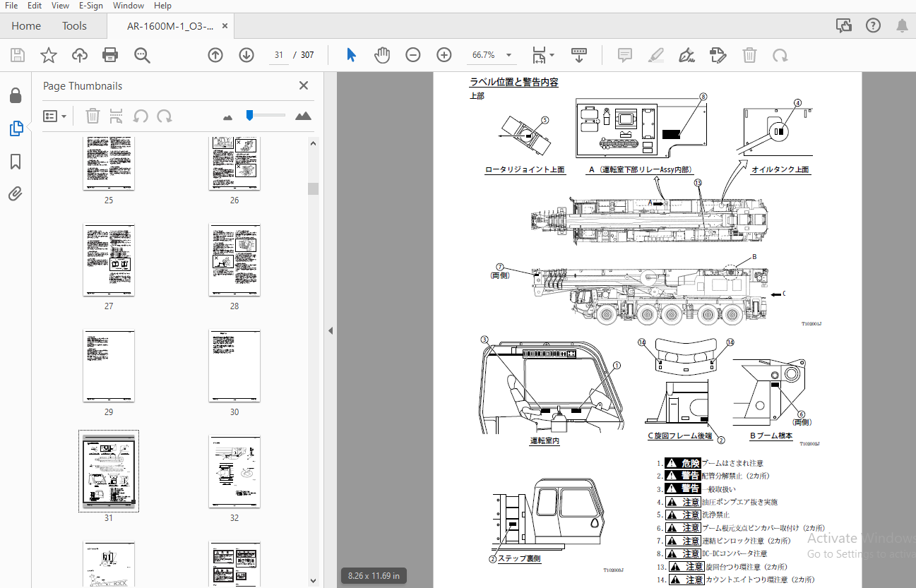Switch to the Home tab
Screen dimensions: 916x588
coord(26,26)
